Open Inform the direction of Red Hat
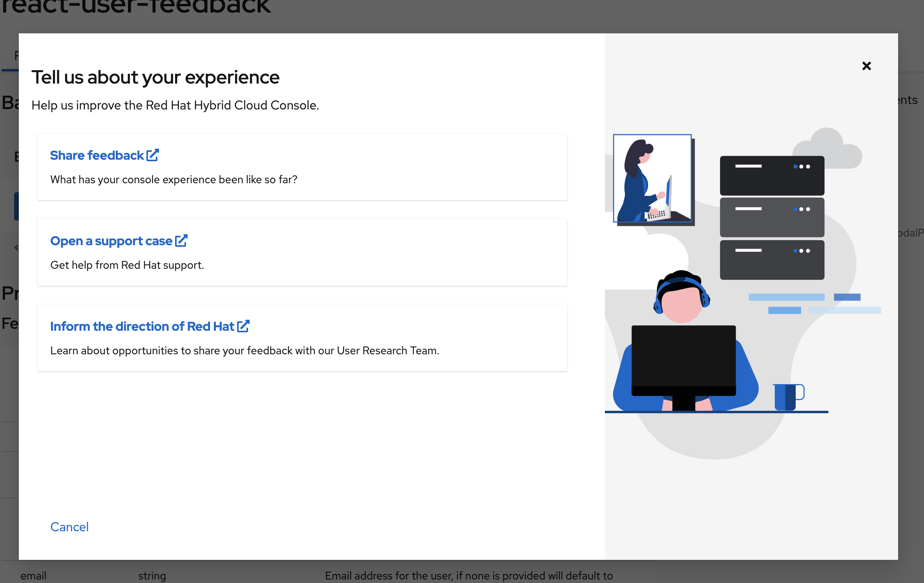 point(142,326)
